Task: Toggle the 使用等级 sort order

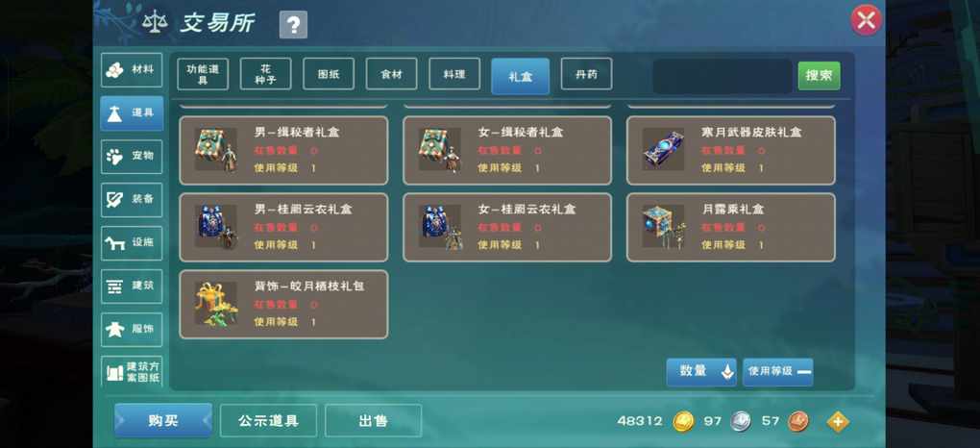Action: pos(778,372)
